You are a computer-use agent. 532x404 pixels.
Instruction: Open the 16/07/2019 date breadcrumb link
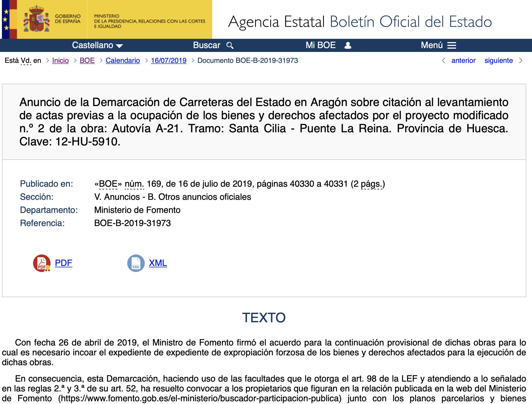[169, 60]
